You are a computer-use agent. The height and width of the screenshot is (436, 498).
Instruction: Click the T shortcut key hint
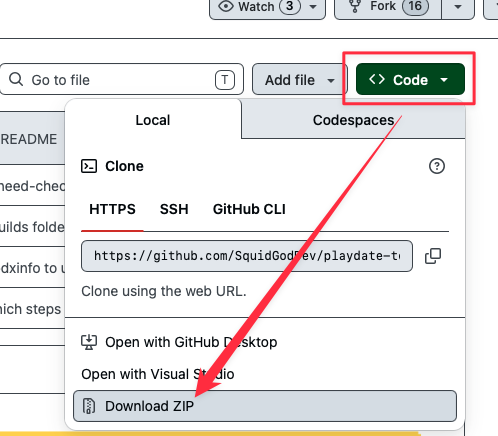click(225, 80)
